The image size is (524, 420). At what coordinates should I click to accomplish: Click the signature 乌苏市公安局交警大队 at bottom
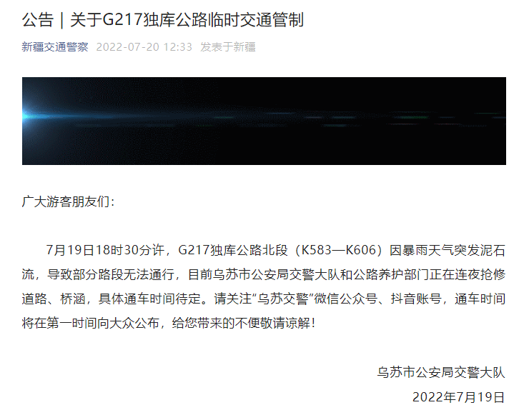(x=441, y=372)
